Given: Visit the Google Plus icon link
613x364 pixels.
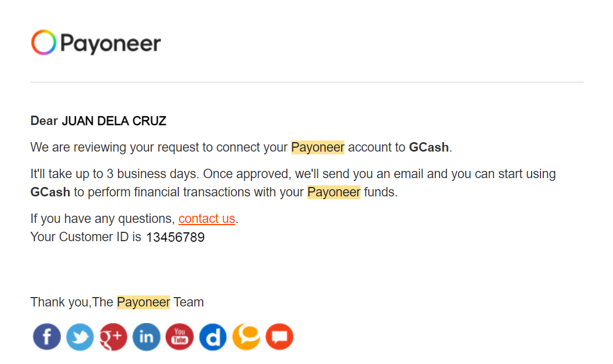Looking at the screenshot, I should pos(114,337).
